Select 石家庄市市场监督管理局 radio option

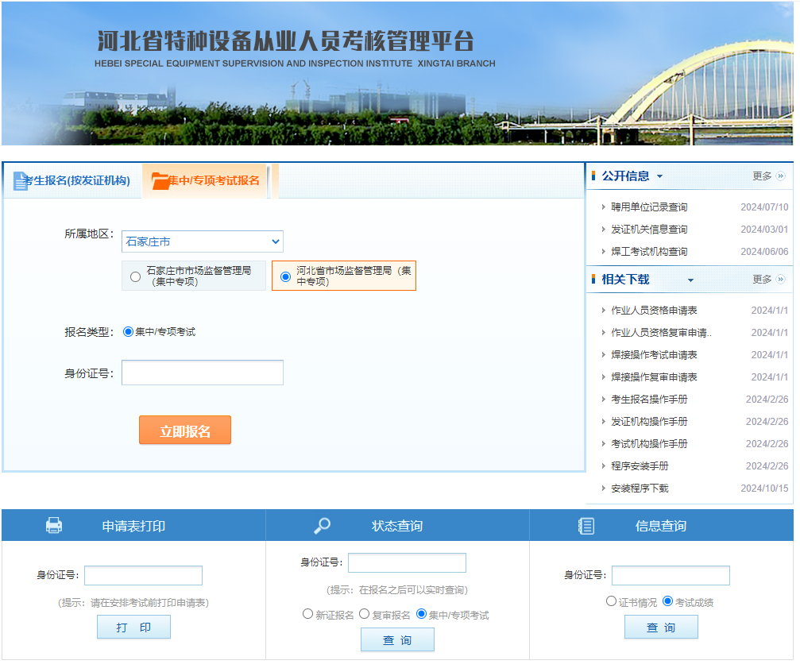[135, 276]
